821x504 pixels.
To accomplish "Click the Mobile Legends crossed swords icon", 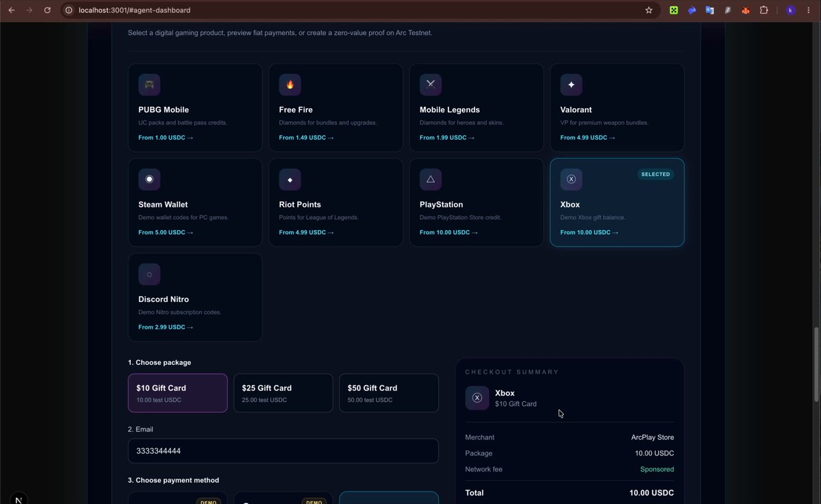I will pos(431,85).
